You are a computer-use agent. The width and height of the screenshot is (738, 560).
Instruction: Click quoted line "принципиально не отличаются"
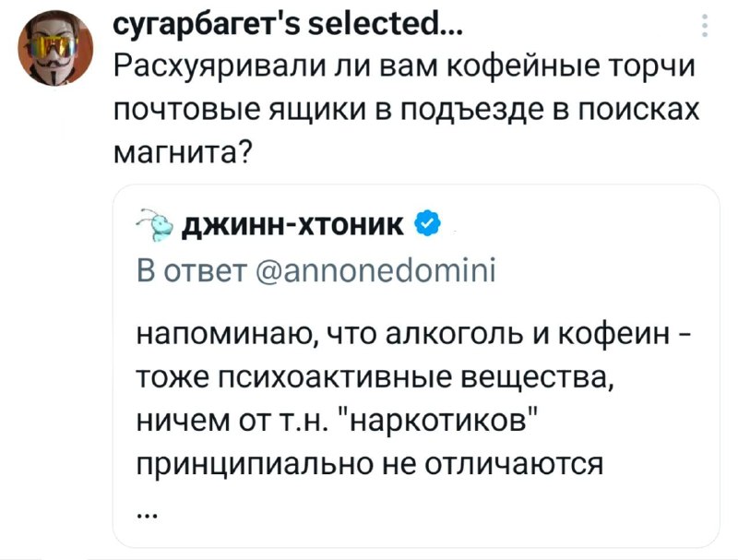370,465
